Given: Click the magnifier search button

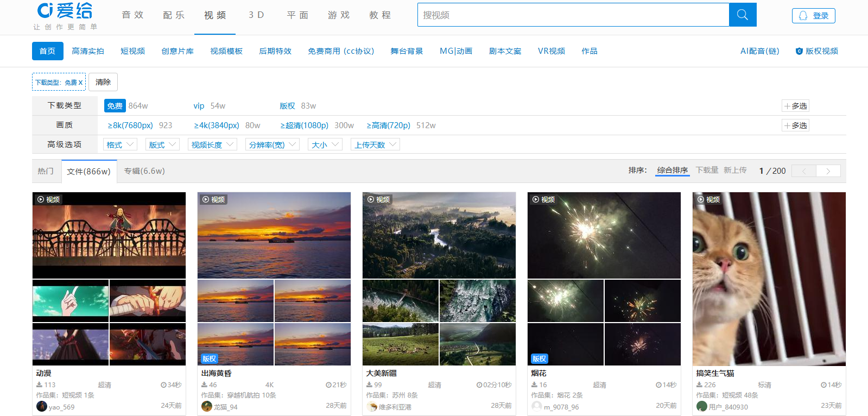Looking at the screenshot, I should coord(742,15).
